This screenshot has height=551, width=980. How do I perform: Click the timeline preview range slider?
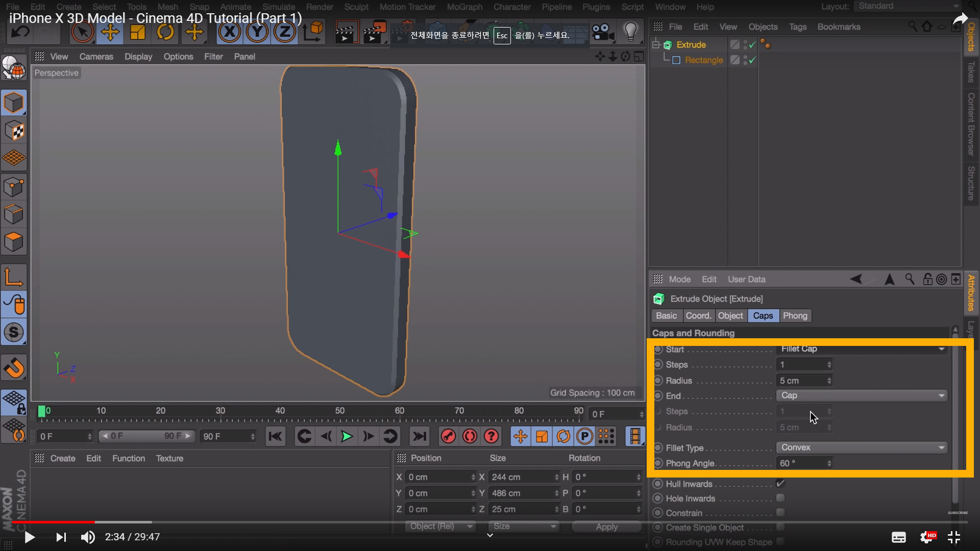pos(147,436)
